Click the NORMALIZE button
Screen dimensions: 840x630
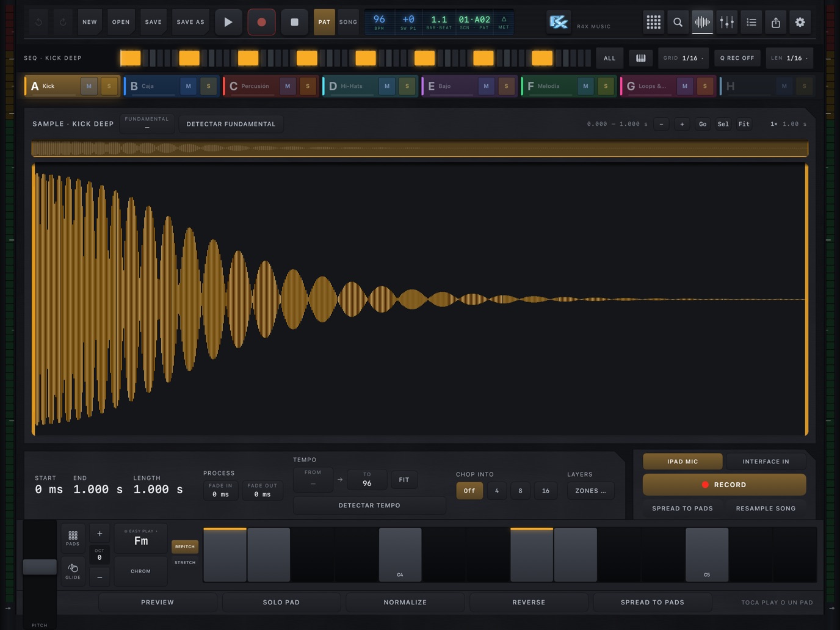405,603
